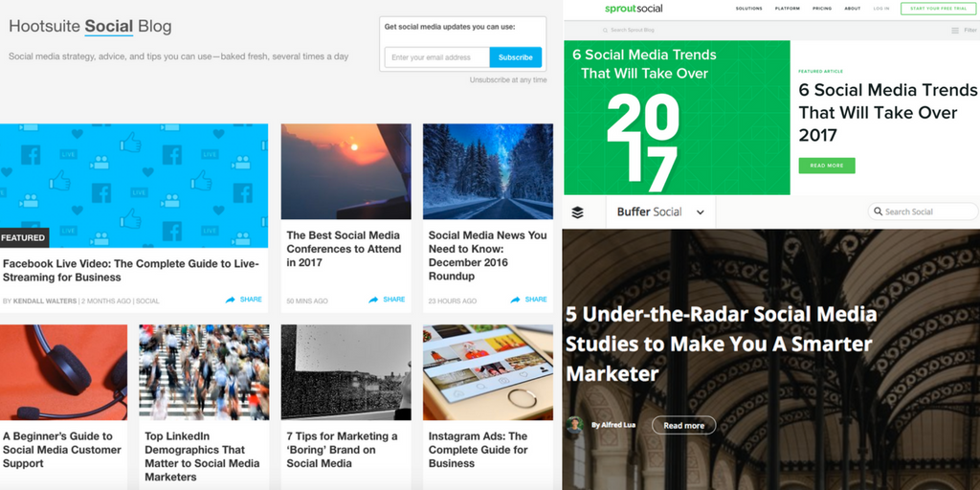Click Start Your Free Trial button
This screenshot has width=980, height=490.
pos(938,9)
